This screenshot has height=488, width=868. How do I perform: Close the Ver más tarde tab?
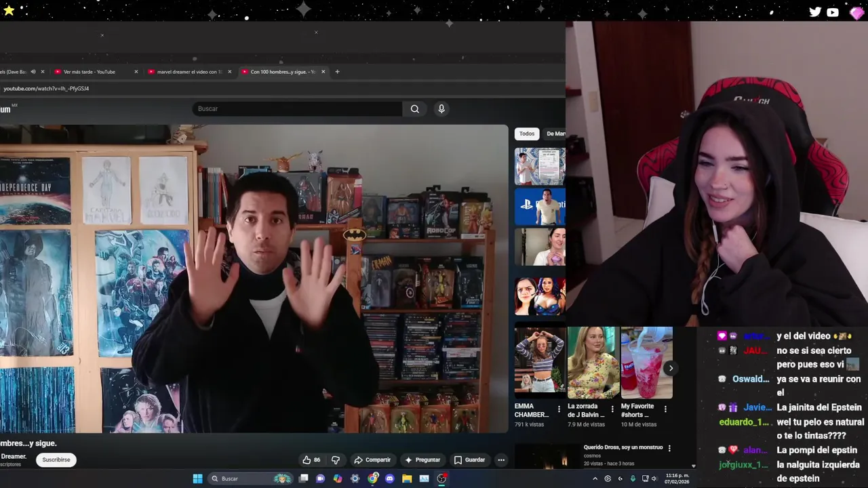pyautogui.click(x=136, y=72)
